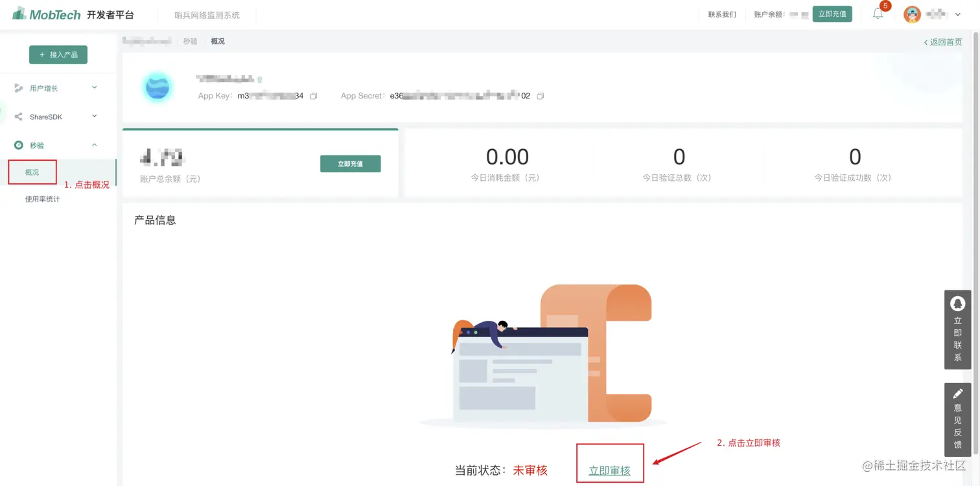Click the 秒验 badge icon in sidebar
The height and width of the screenshot is (486, 980).
(19, 145)
